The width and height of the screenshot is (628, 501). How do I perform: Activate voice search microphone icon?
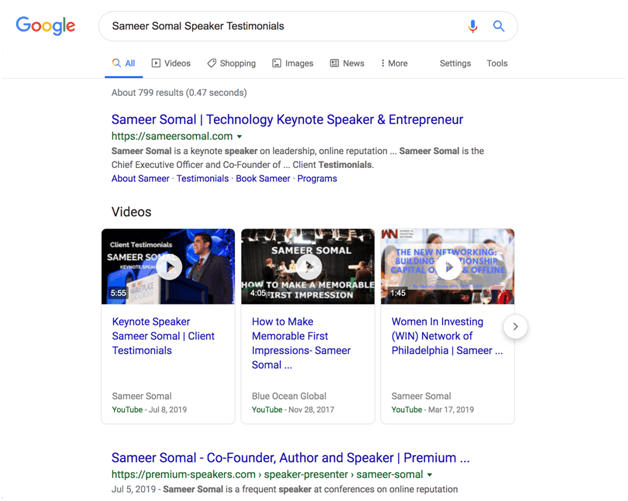[x=473, y=26]
